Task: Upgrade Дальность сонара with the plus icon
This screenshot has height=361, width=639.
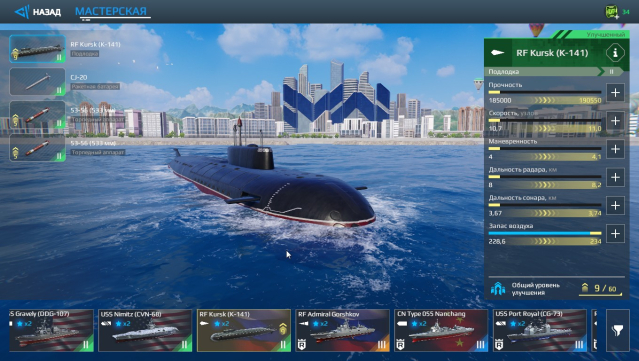Action: point(615,205)
